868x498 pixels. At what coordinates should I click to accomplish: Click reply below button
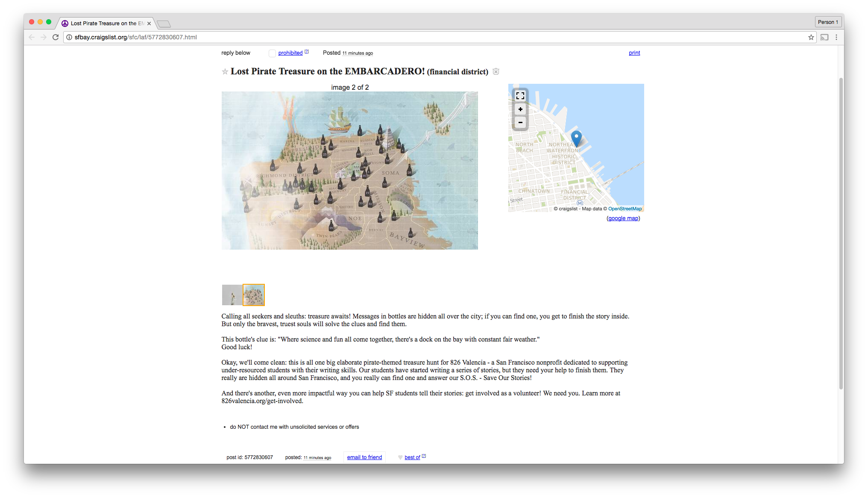[236, 53]
